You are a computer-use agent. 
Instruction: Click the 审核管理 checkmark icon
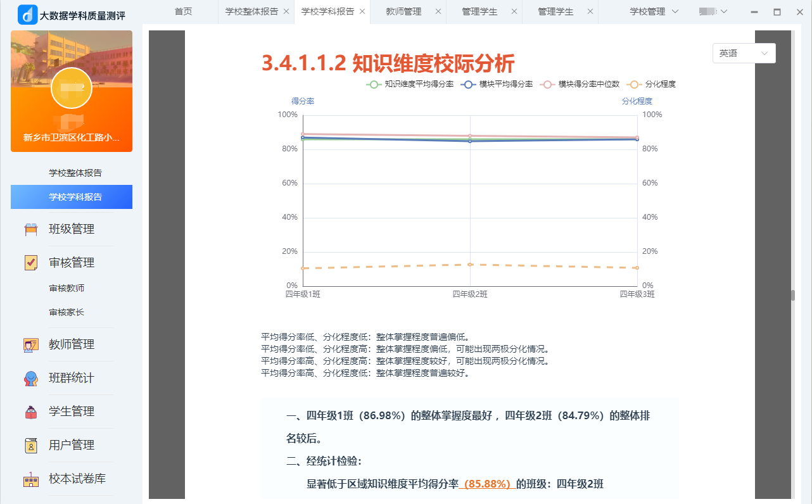pyautogui.click(x=31, y=263)
